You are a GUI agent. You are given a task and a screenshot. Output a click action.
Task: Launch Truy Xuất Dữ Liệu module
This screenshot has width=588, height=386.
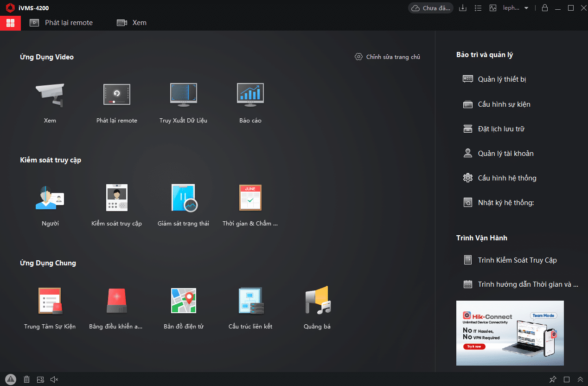coord(183,95)
